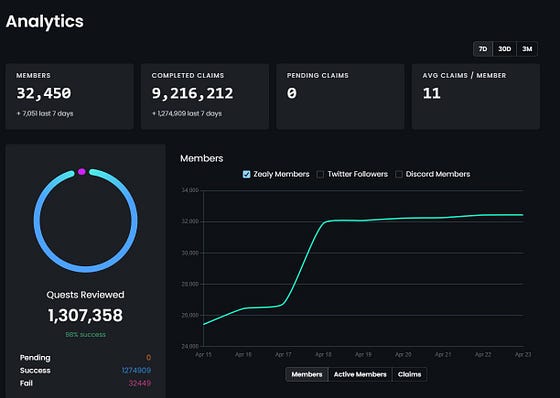Click the Pending Claims value 0
This screenshot has height=398, width=560.
click(x=291, y=93)
